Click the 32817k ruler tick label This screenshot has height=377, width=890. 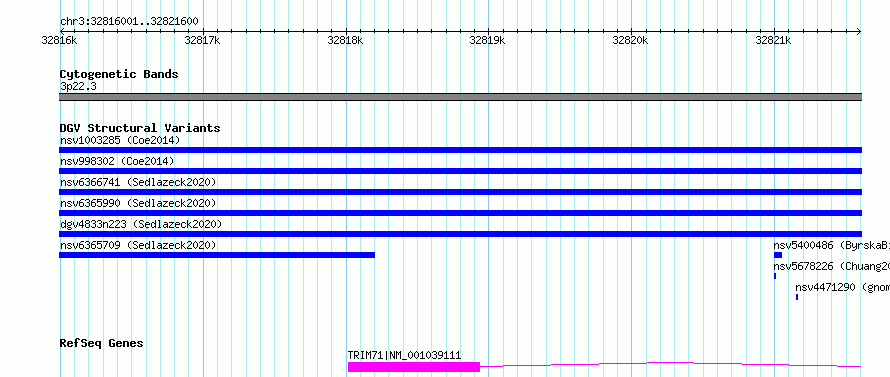pos(203,40)
